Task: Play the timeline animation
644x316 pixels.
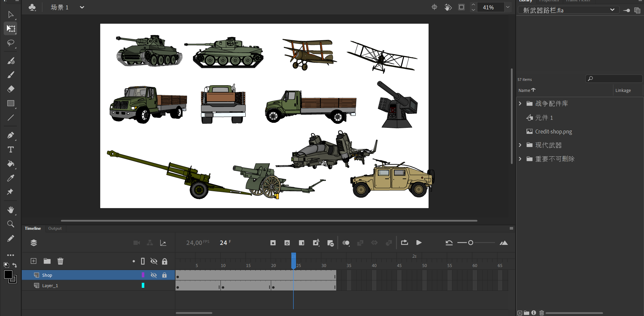Action: coord(419,243)
